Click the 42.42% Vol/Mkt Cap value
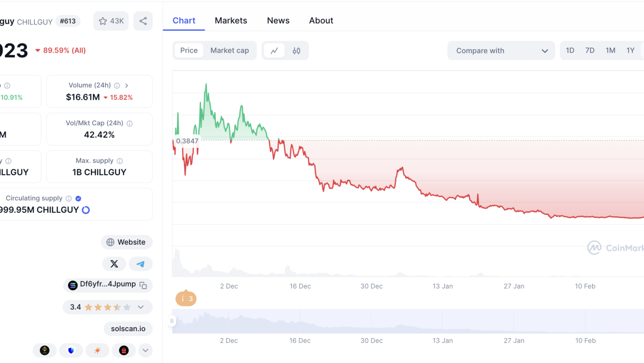This screenshot has height=363, width=644. (x=99, y=135)
